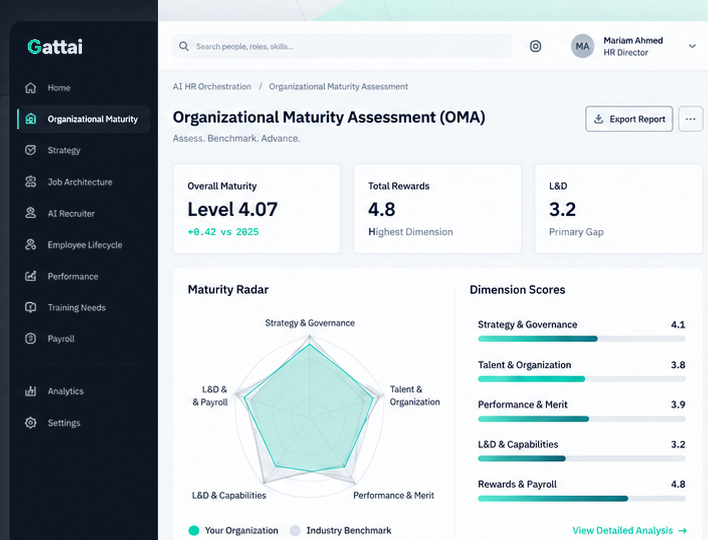Focus the Search people, roles, skills field
708x540 pixels.
click(342, 46)
